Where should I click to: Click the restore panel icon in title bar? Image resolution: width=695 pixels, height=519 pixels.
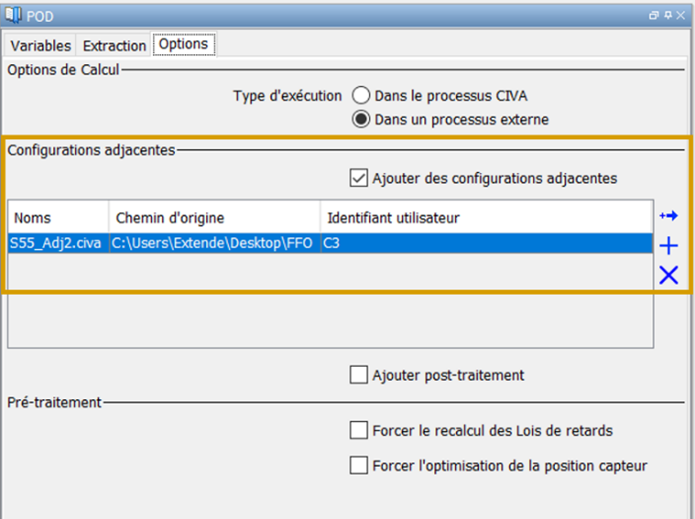point(654,16)
